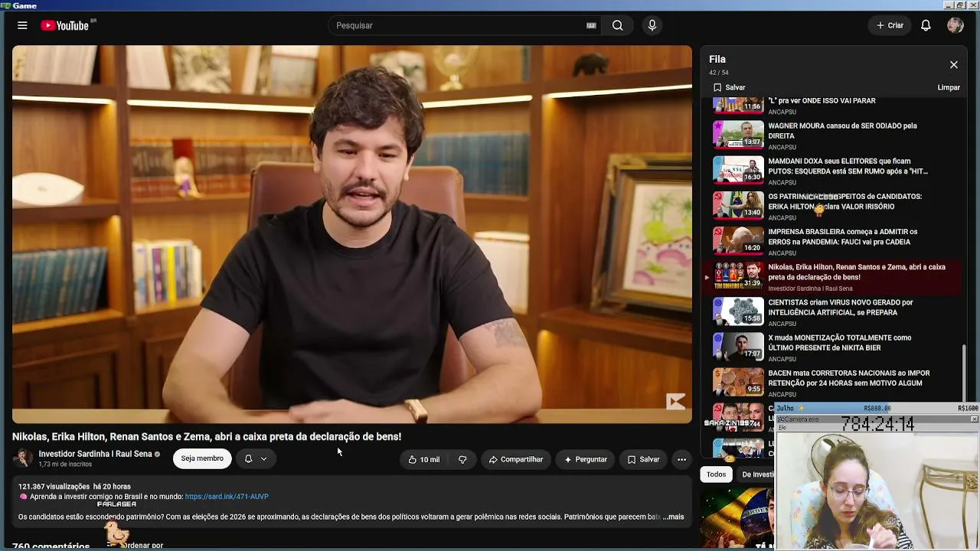This screenshot has height=551, width=980.
Task: Open the Criar menu
Action: [x=890, y=25]
